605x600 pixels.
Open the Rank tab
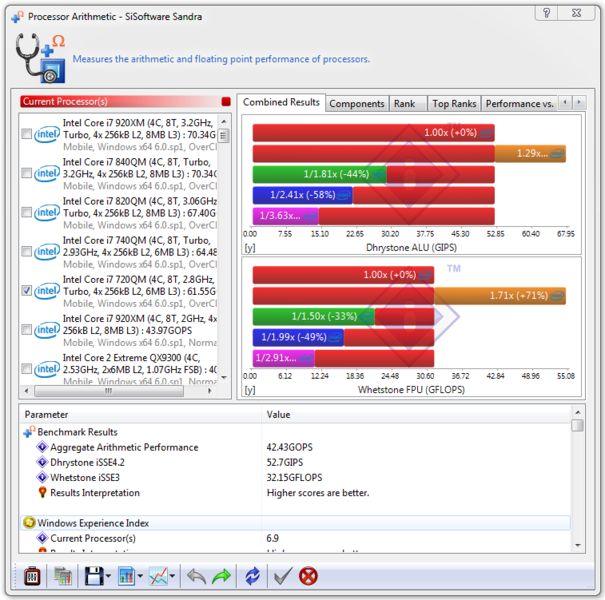(x=408, y=104)
